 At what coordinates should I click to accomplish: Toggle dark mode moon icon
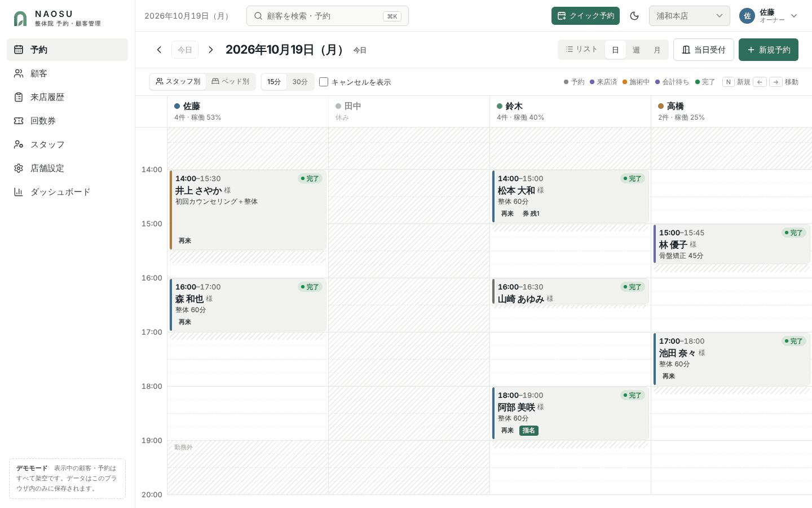click(x=634, y=16)
